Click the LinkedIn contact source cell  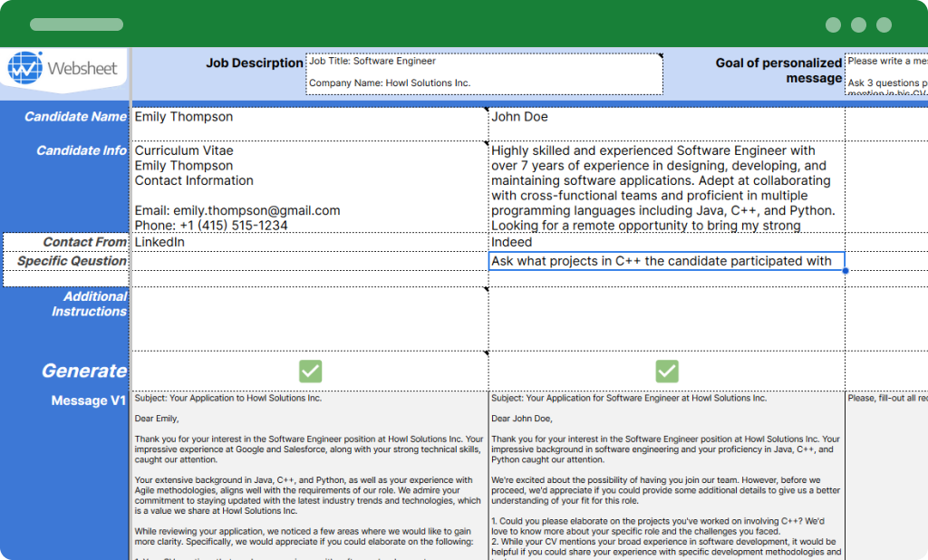310,242
